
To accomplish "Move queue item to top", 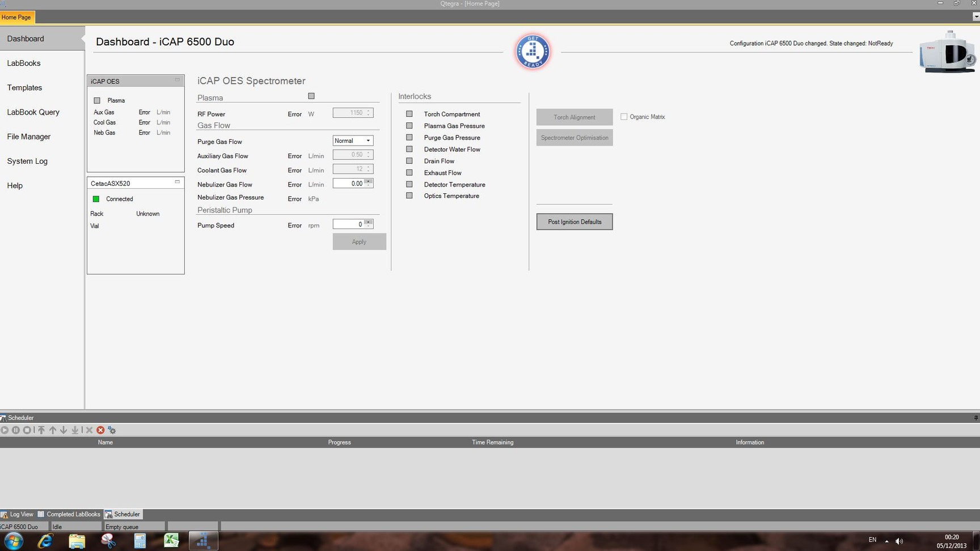I will click(x=41, y=430).
